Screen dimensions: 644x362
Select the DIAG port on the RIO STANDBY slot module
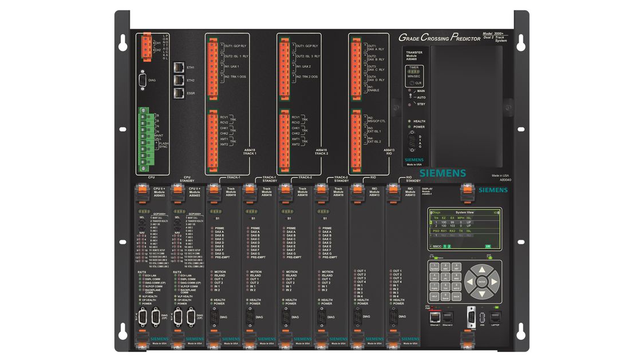pos(393,317)
